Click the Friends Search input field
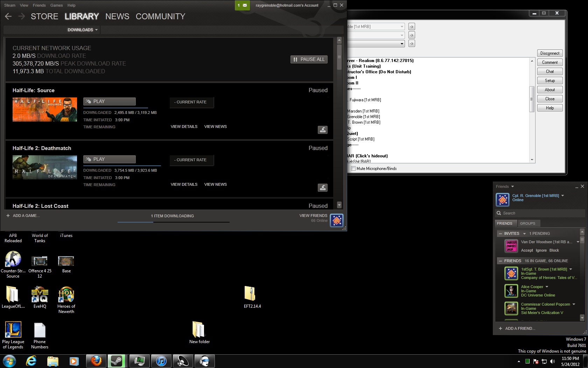Image resolution: width=588 pixels, height=368 pixels. (x=540, y=213)
